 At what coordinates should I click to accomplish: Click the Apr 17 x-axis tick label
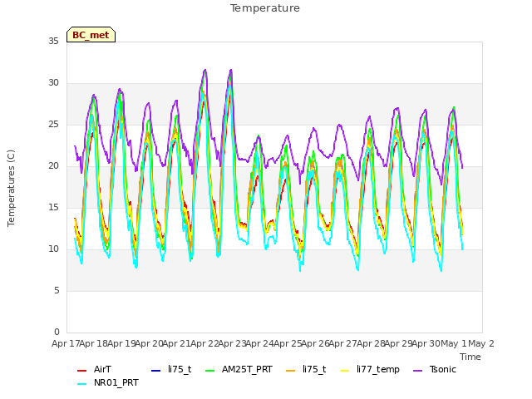coord(66,343)
